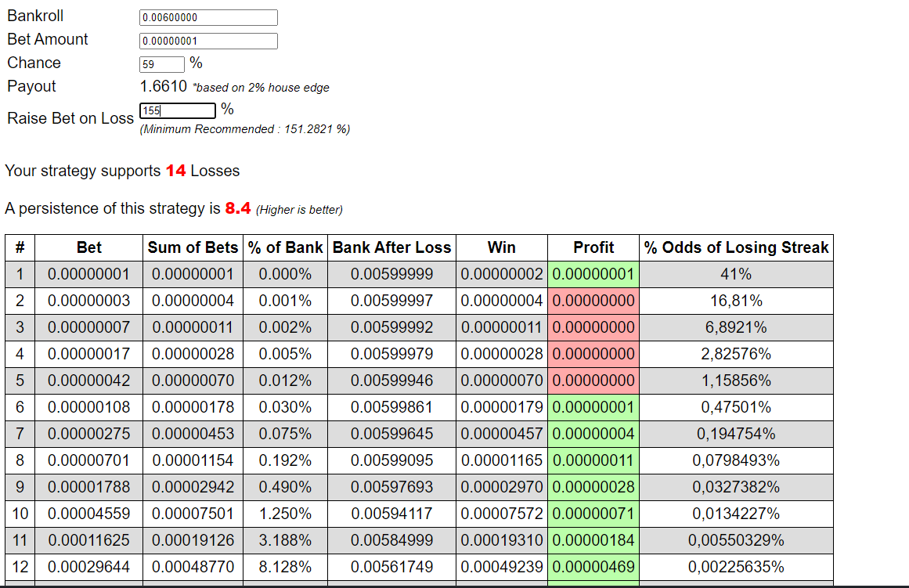Screen dimensions: 909x588
Task: Click the % of Bank column header
Action: [285, 247]
